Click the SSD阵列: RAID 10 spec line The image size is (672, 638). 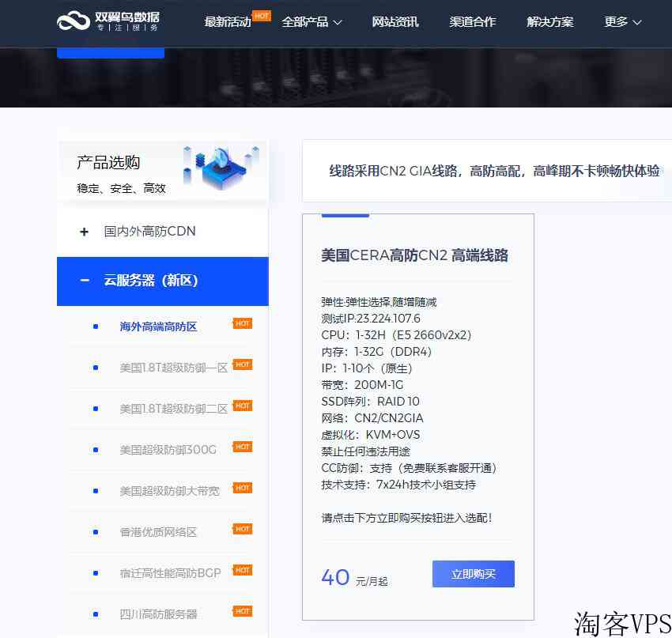coord(370,402)
